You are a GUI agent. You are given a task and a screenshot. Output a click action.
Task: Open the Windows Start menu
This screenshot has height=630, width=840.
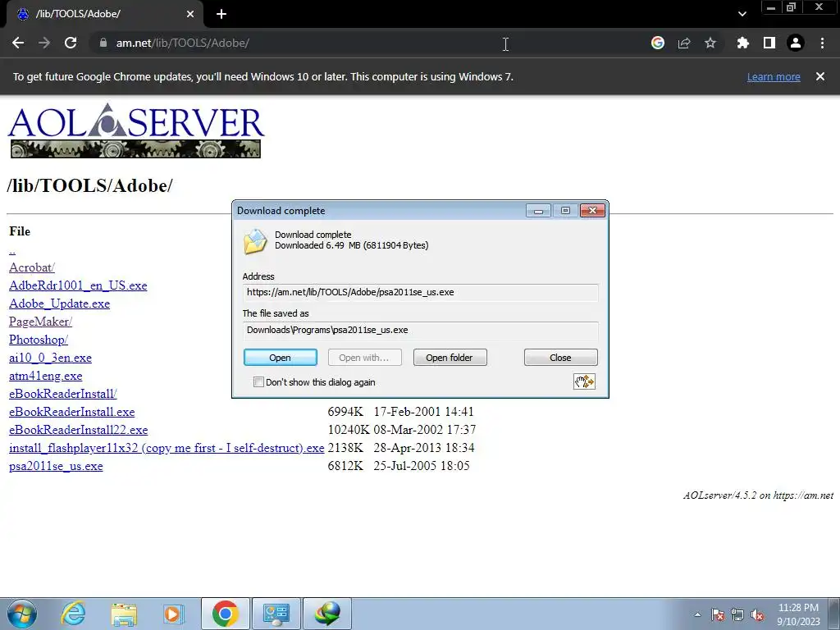pyautogui.click(x=22, y=614)
